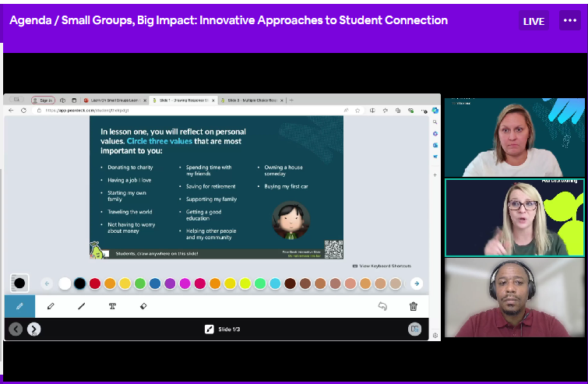588x384 pixels.
Task: Select the top presenter video tile
Action: coord(514,137)
